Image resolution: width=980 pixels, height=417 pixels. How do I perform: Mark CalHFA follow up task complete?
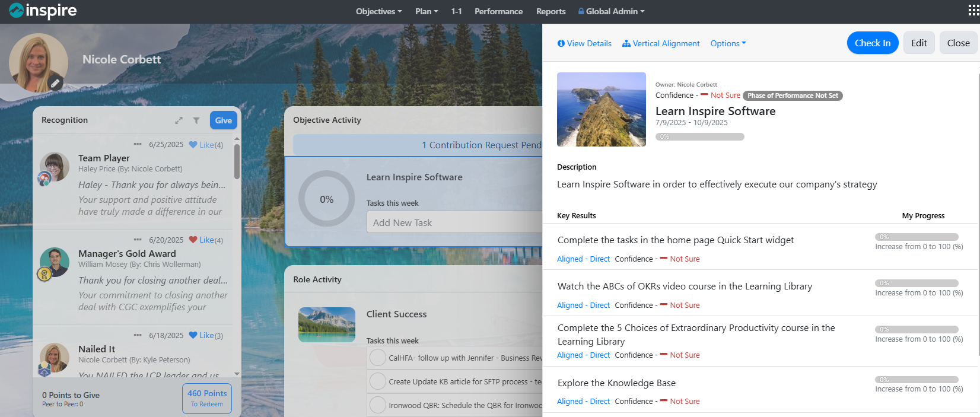coord(378,358)
